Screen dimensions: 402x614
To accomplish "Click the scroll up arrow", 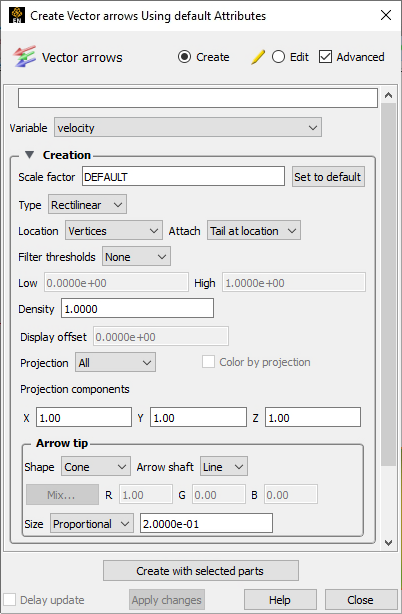I will coord(388,95).
